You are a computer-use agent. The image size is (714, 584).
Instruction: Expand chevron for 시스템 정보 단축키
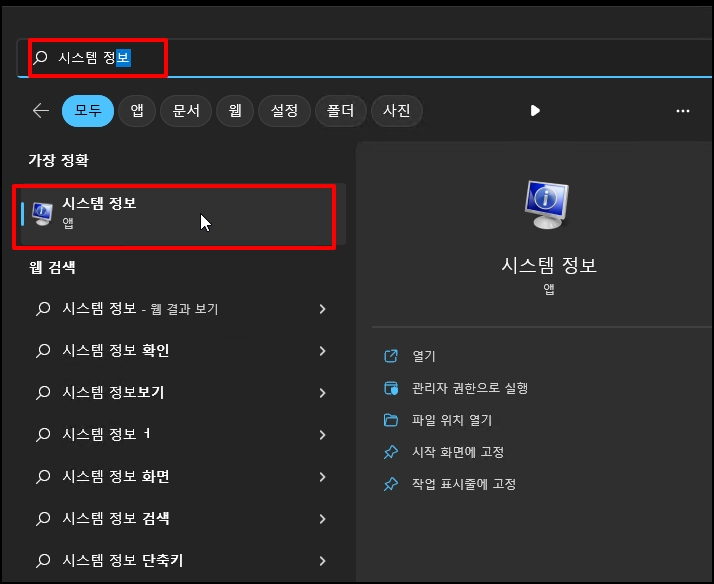coord(322,560)
